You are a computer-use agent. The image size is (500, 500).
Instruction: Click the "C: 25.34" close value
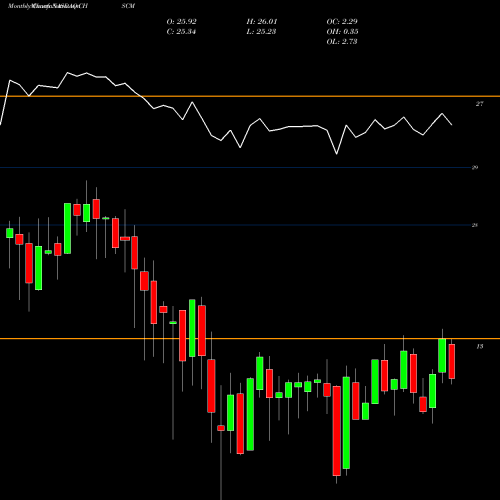181,32
